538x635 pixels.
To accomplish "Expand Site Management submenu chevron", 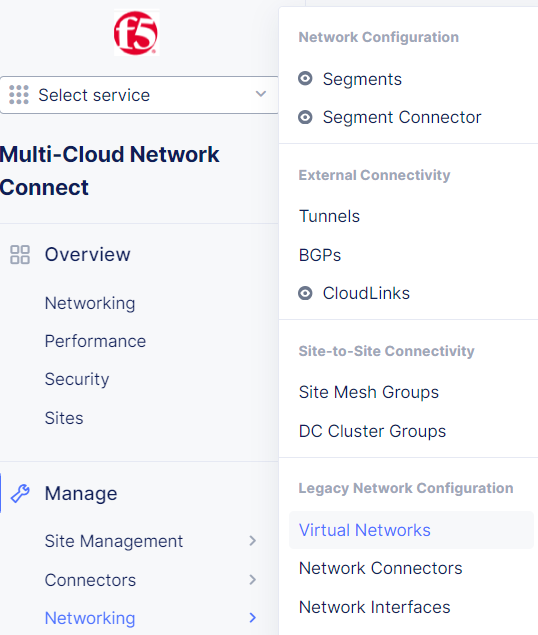I will (252, 541).
